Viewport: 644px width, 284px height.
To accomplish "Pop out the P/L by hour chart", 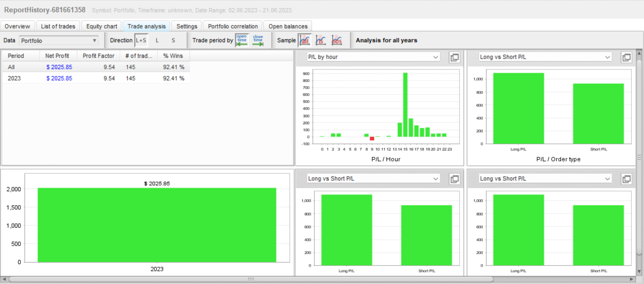I will (x=454, y=58).
